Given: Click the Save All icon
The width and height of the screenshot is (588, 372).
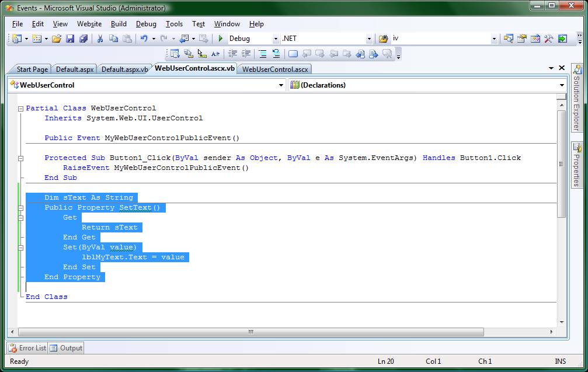Looking at the screenshot, I should click(x=83, y=39).
